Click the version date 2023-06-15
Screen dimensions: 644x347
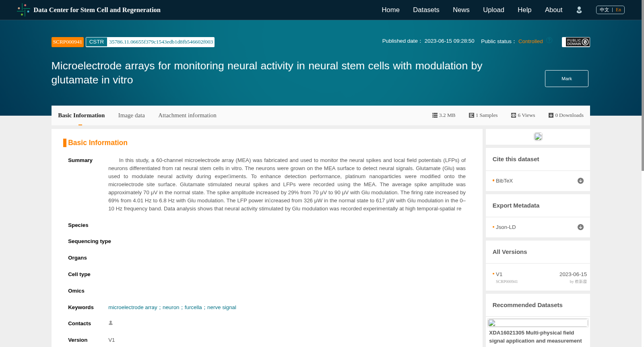(x=573, y=274)
